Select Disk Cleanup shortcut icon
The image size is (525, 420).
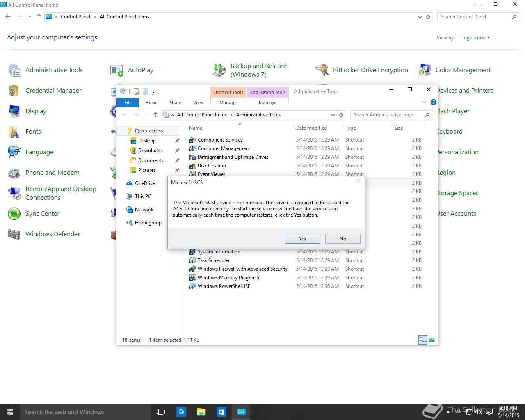[192, 166]
